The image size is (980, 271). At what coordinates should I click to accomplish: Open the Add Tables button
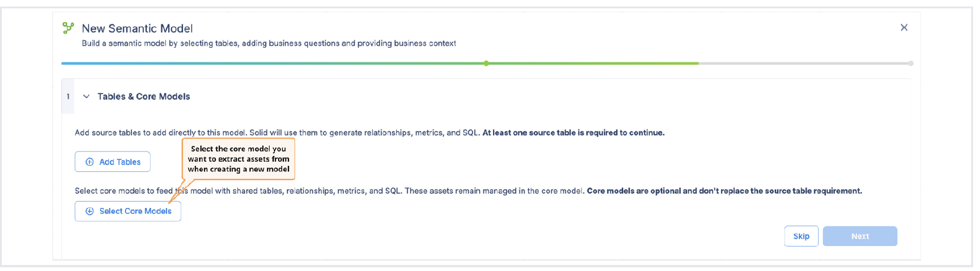[113, 162]
